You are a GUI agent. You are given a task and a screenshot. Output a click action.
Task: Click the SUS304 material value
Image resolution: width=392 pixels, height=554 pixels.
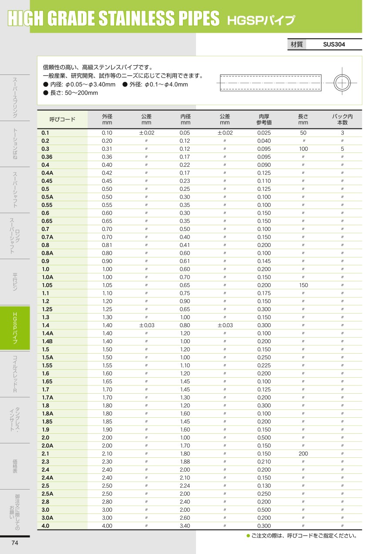(x=334, y=44)
